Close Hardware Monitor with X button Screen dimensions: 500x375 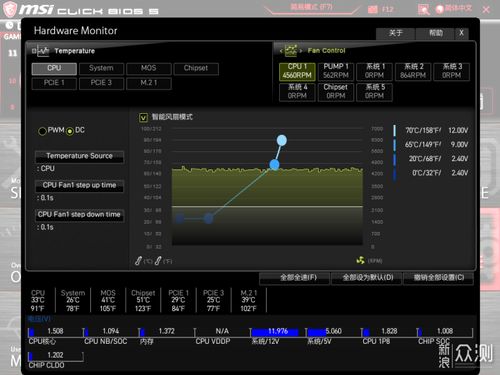coord(461,33)
